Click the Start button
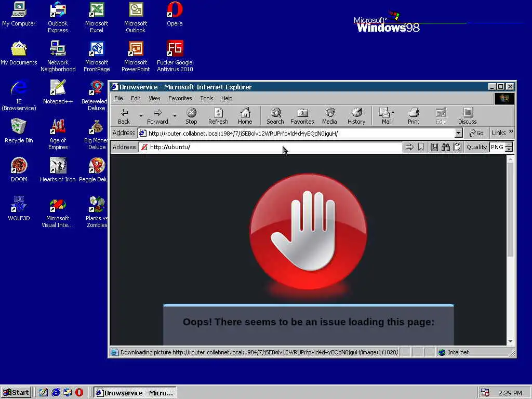The image size is (532, 399). 16,393
